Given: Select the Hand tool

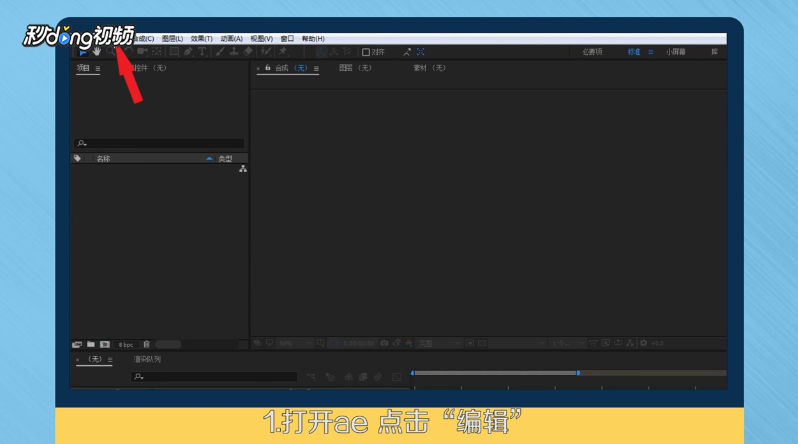Looking at the screenshot, I should [96, 51].
